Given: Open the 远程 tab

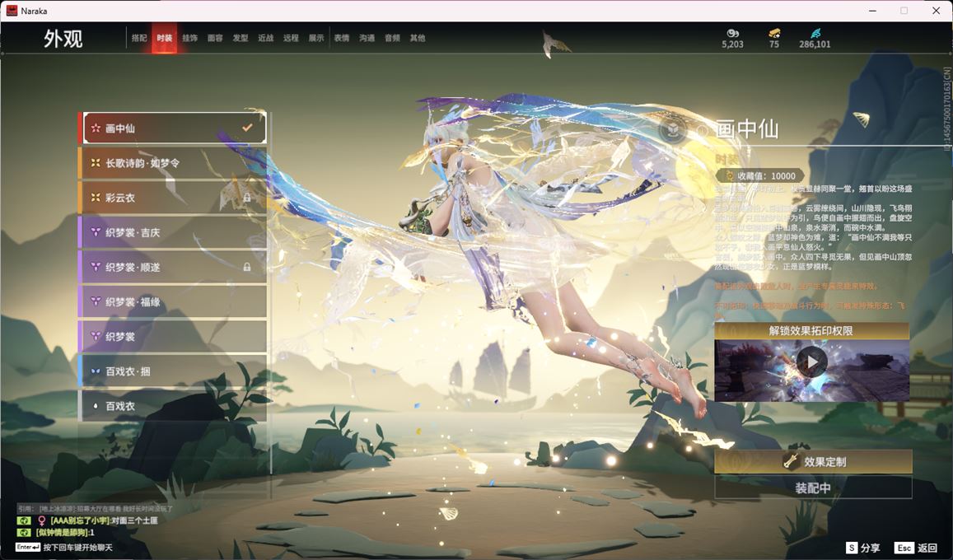Looking at the screenshot, I should [291, 38].
